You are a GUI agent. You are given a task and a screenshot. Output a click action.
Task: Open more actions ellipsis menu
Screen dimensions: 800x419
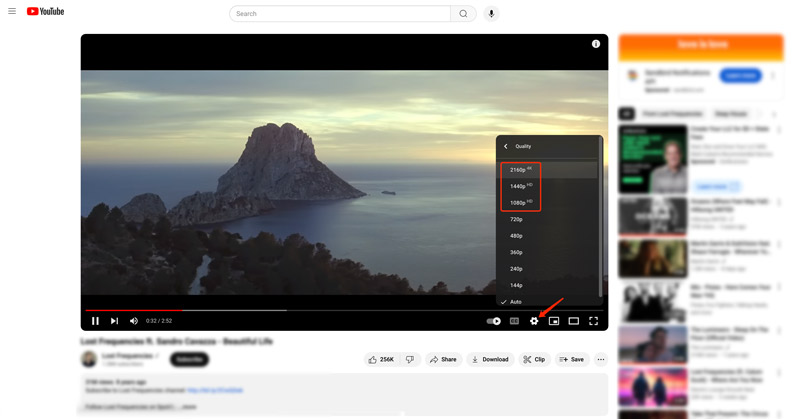[601, 360]
